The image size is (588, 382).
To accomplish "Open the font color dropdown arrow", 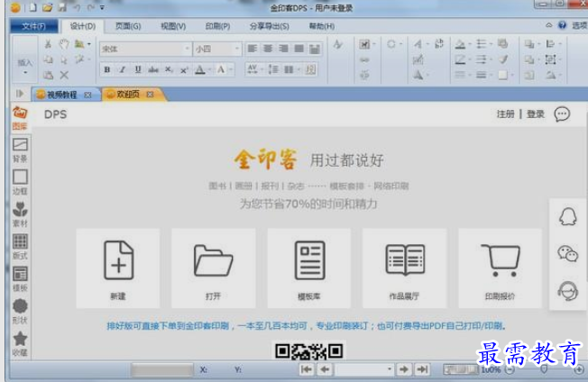I will click(x=209, y=69).
